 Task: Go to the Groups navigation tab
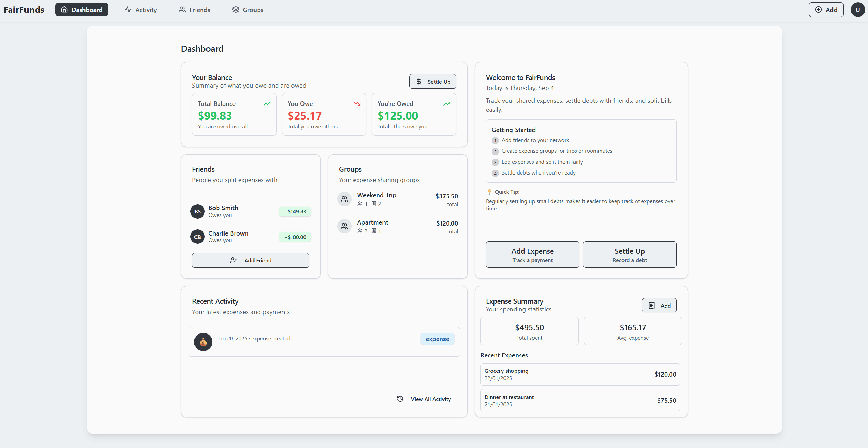point(248,10)
